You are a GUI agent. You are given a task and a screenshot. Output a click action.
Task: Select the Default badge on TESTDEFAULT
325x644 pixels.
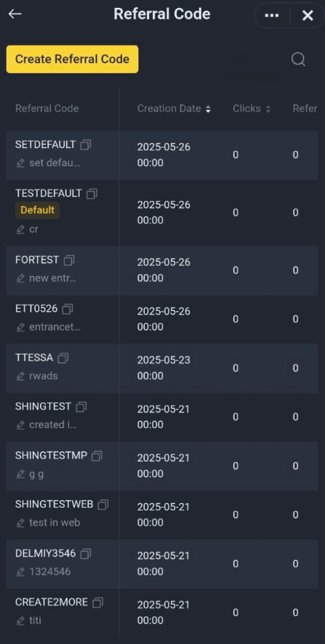click(x=38, y=210)
